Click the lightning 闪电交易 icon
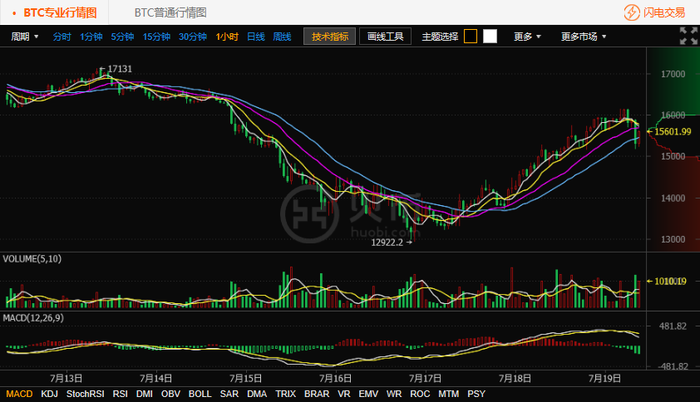The width and height of the screenshot is (700, 402). point(632,13)
